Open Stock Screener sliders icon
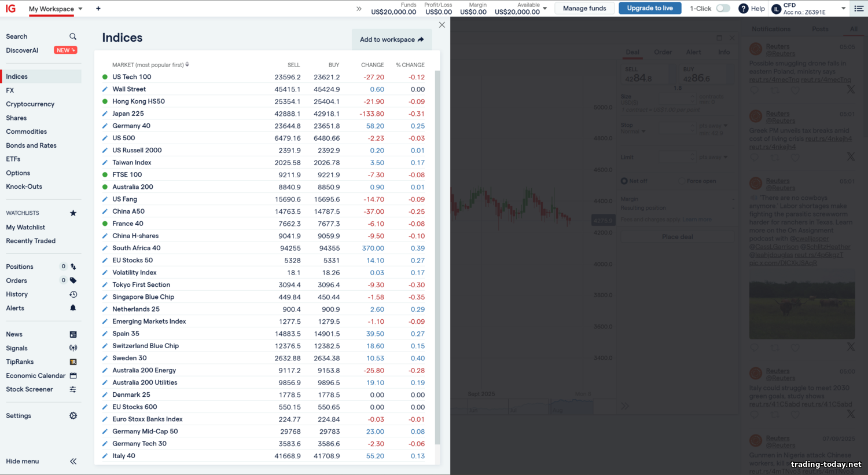Image resolution: width=868 pixels, height=475 pixels. click(73, 390)
